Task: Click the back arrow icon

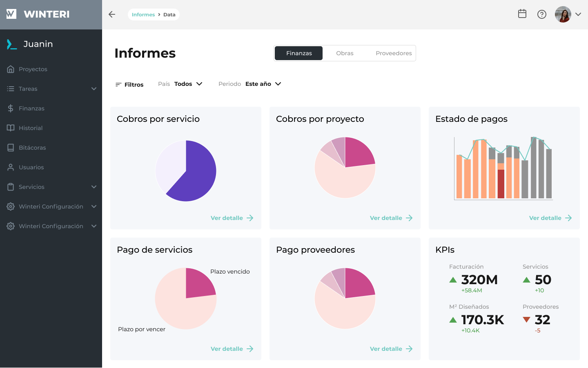Action: pyautogui.click(x=112, y=14)
